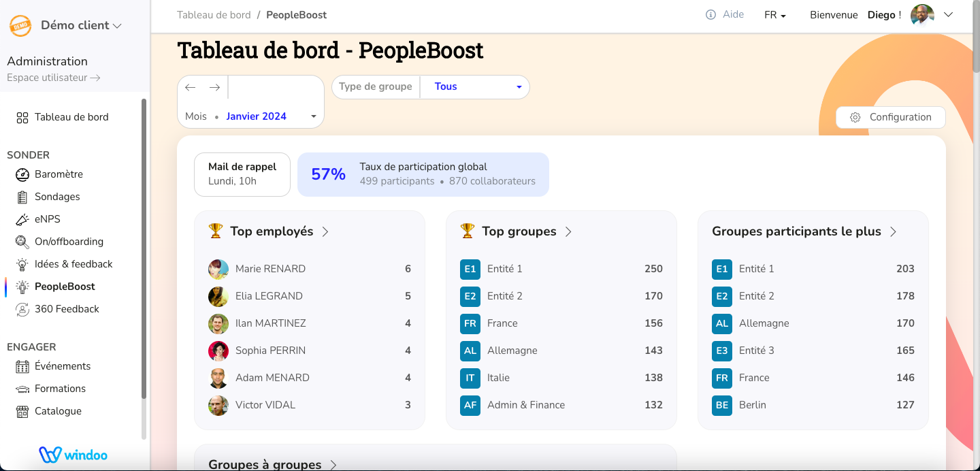Click the Tableau de bord sidebar icon
The image size is (980, 471).
pyautogui.click(x=22, y=118)
